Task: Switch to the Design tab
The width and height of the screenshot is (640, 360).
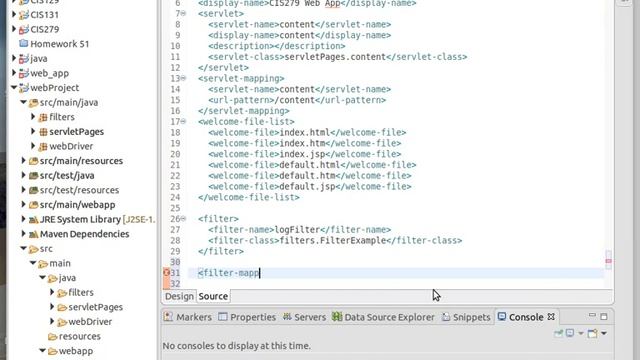Action: click(x=179, y=296)
